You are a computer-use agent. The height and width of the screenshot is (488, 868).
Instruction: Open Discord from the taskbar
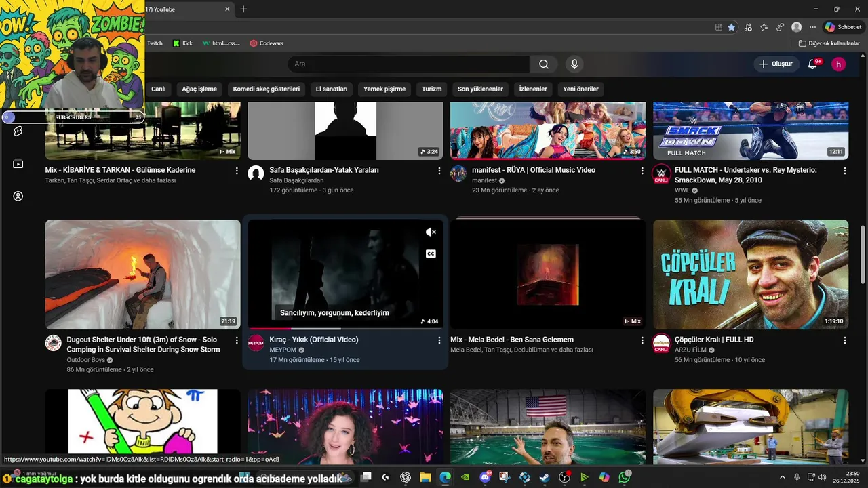point(485,477)
